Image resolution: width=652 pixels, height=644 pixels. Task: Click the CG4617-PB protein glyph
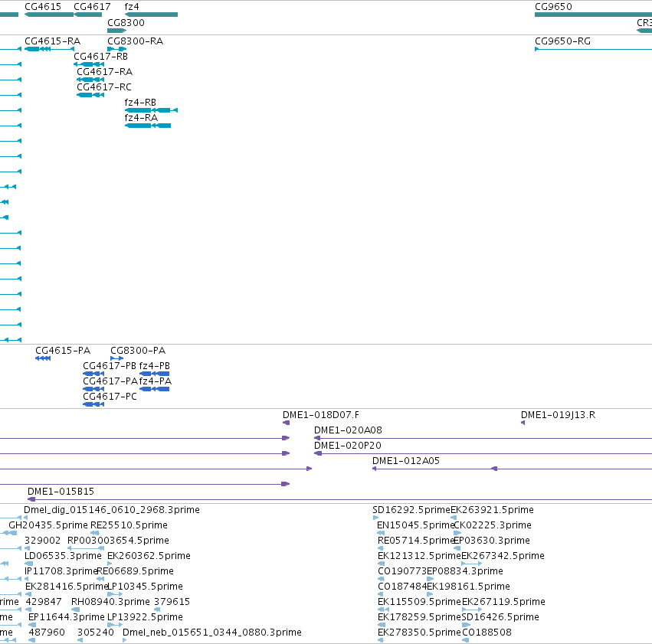tap(93, 374)
